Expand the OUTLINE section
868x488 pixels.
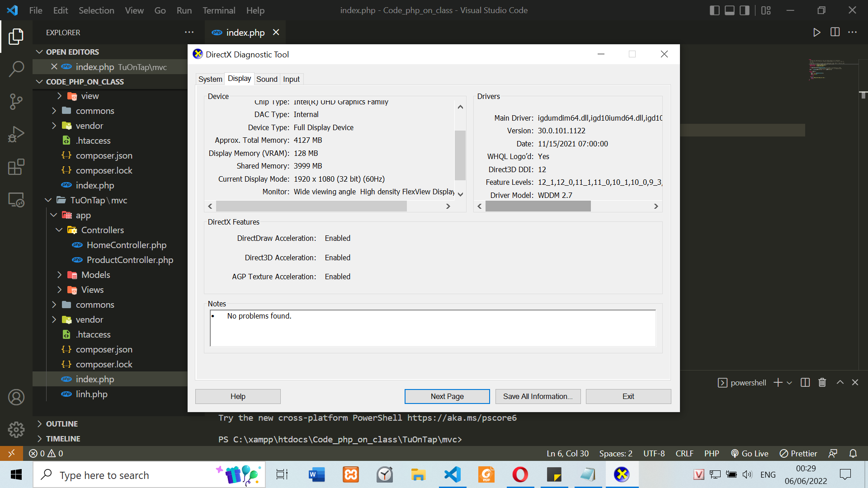(62, 424)
